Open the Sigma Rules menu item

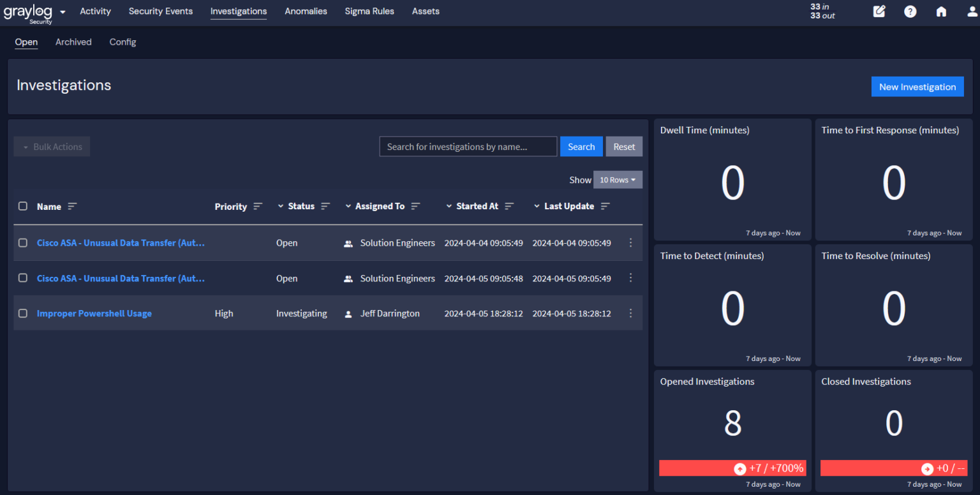pyautogui.click(x=369, y=11)
